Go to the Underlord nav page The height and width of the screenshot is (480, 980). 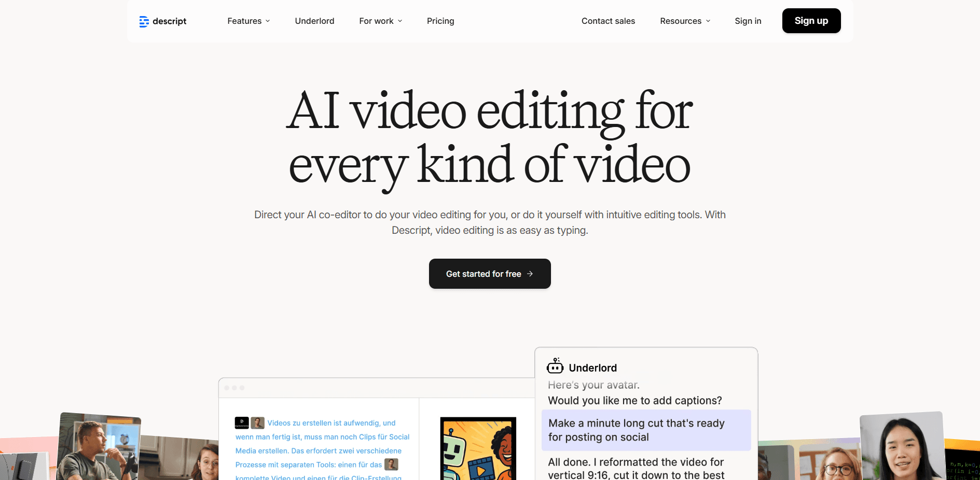(314, 21)
